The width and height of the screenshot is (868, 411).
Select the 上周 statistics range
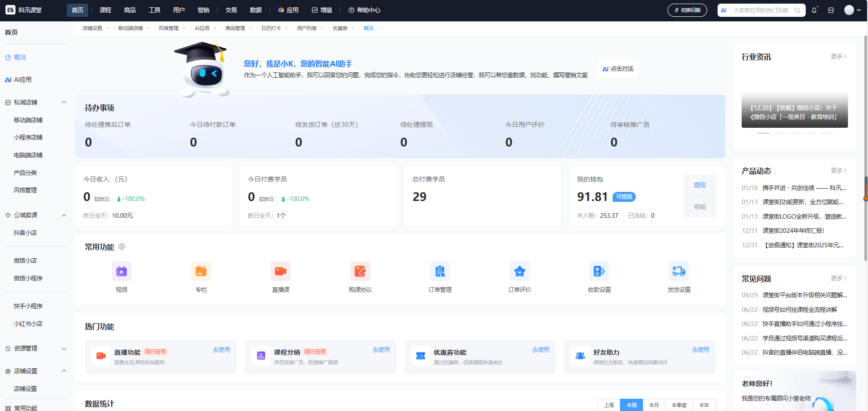tap(609, 405)
